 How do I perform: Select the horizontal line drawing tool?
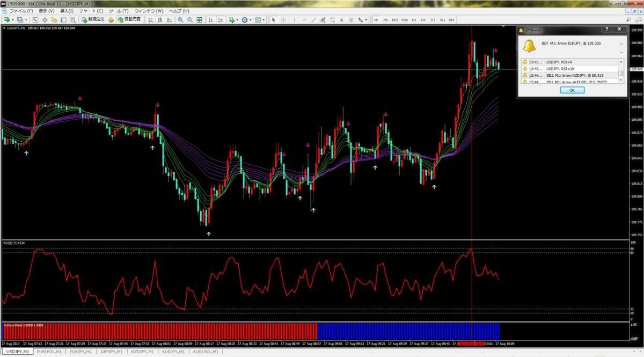click(x=304, y=20)
